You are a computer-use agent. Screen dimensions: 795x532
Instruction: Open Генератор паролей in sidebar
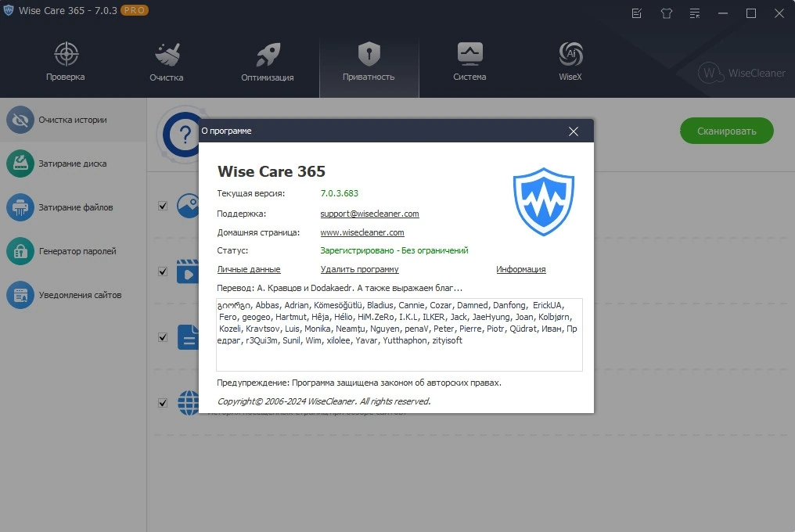point(73,251)
